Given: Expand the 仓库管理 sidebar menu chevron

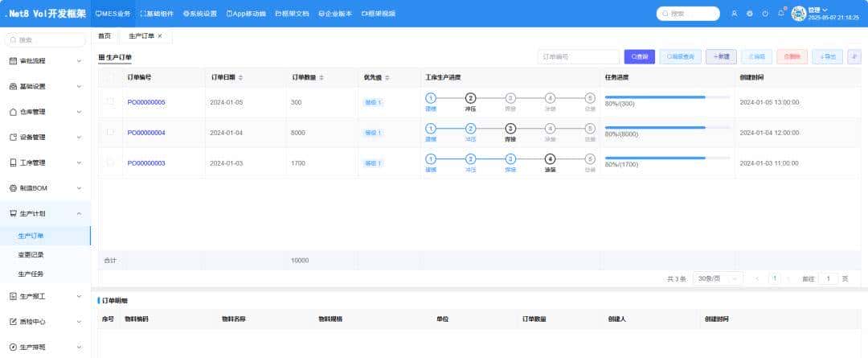Looking at the screenshot, I should 79,112.
